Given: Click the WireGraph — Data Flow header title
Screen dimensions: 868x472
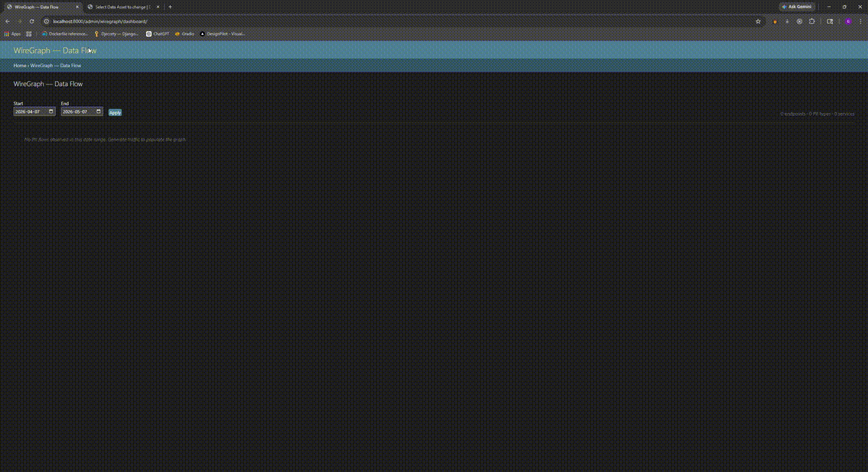Looking at the screenshot, I should 55,51.
